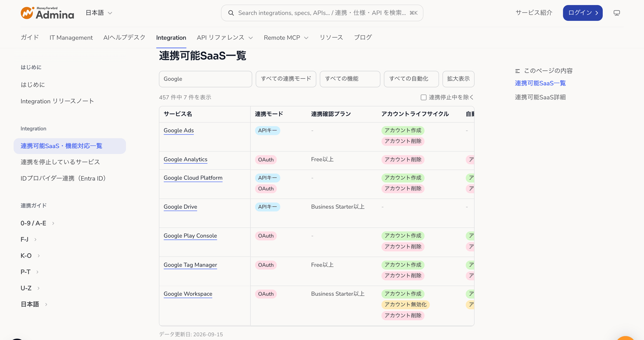The width and height of the screenshot is (644, 340).
Task: Expand the API リファレンス menu
Action: 225,38
